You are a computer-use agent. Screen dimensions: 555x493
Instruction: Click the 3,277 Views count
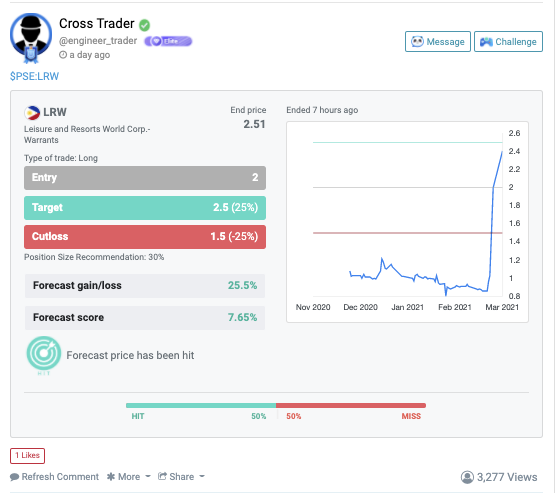[507, 477]
